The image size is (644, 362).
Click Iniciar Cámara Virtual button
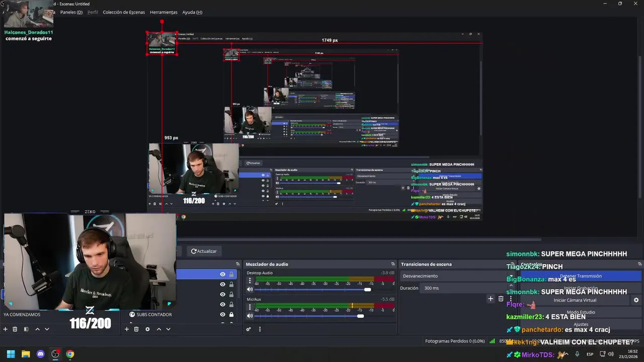click(x=575, y=300)
